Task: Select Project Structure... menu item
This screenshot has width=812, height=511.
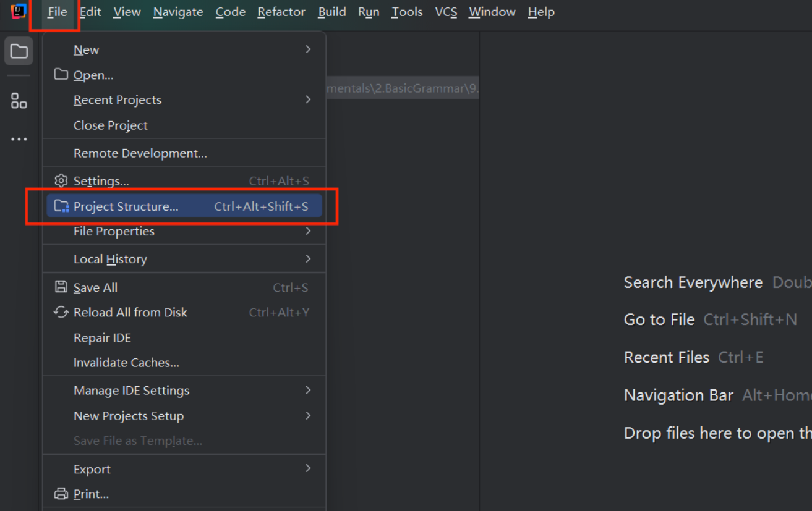Action: pyautogui.click(x=184, y=206)
